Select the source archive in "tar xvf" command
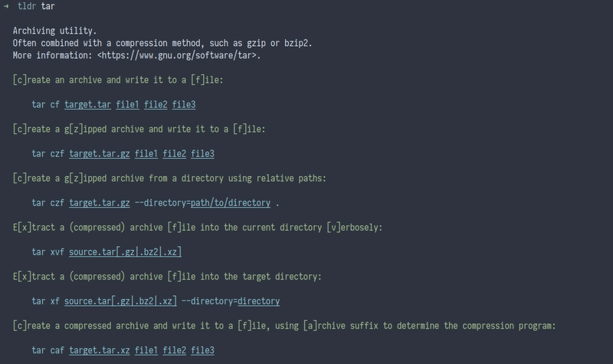613x364 pixels. (125, 252)
